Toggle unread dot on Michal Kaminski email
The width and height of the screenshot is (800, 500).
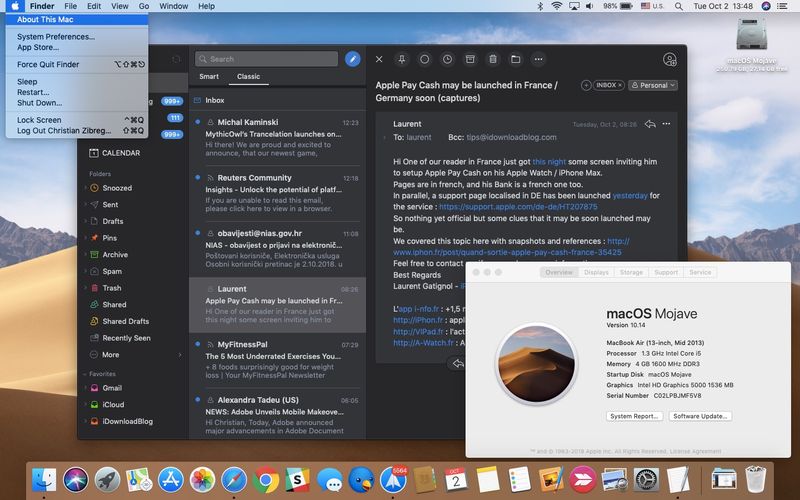tap(197, 122)
